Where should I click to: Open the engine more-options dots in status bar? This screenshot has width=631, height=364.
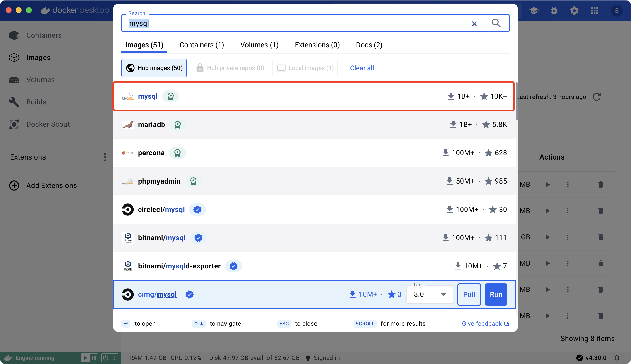pyautogui.click(x=114, y=358)
